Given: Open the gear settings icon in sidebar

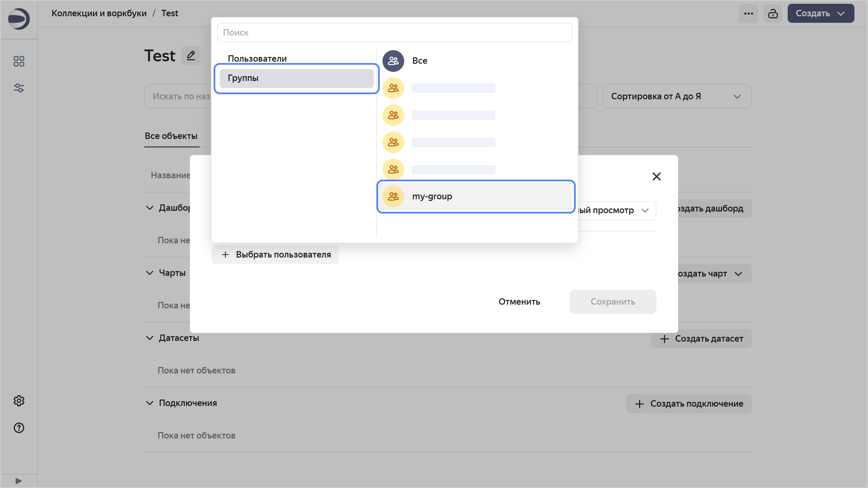Looking at the screenshot, I should (19, 401).
